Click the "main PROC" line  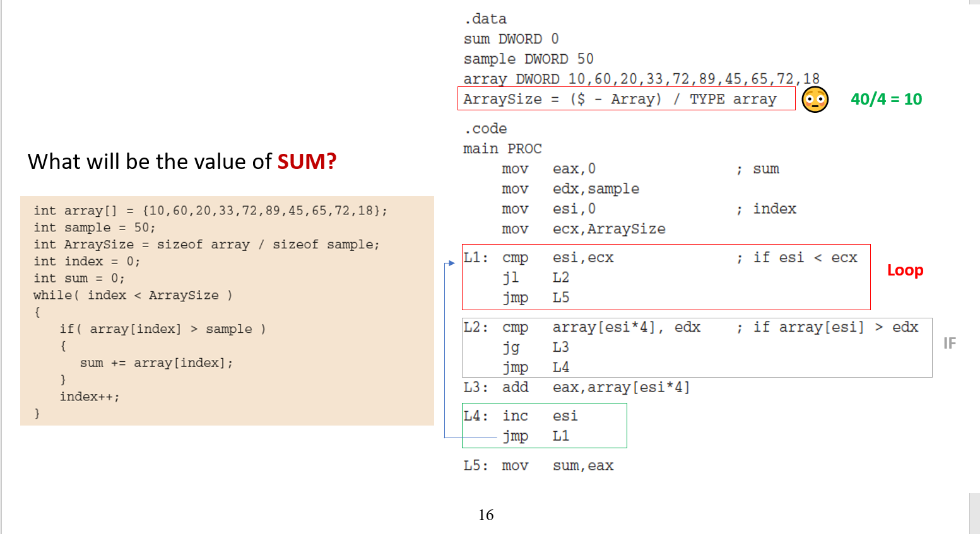click(x=502, y=149)
